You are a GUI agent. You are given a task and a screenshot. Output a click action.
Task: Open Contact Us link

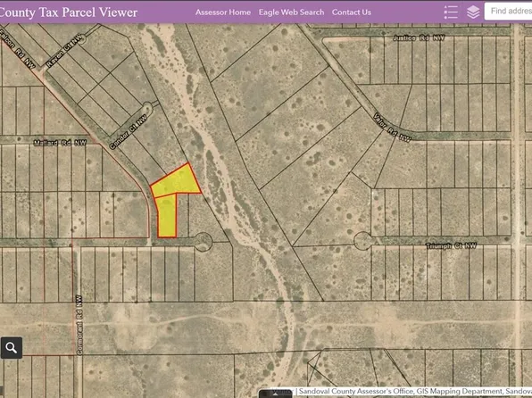[352, 12]
